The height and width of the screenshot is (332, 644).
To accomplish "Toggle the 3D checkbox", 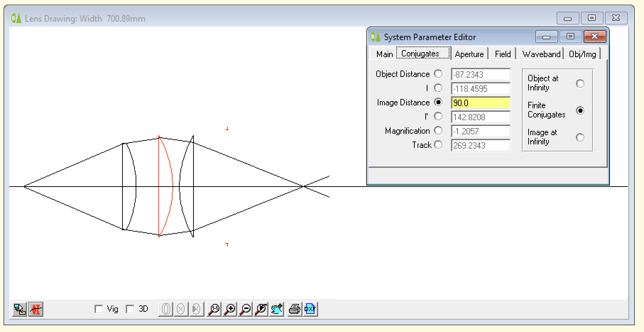I will [x=130, y=309].
